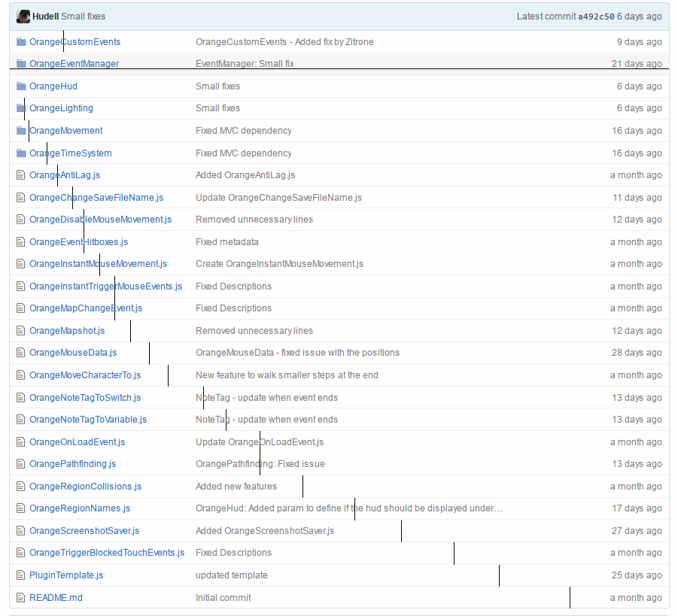Image resolution: width=678 pixels, height=616 pixels.
Task: Click the file icon beside OrangeMouseData.js
Action: tap(20, 353)
